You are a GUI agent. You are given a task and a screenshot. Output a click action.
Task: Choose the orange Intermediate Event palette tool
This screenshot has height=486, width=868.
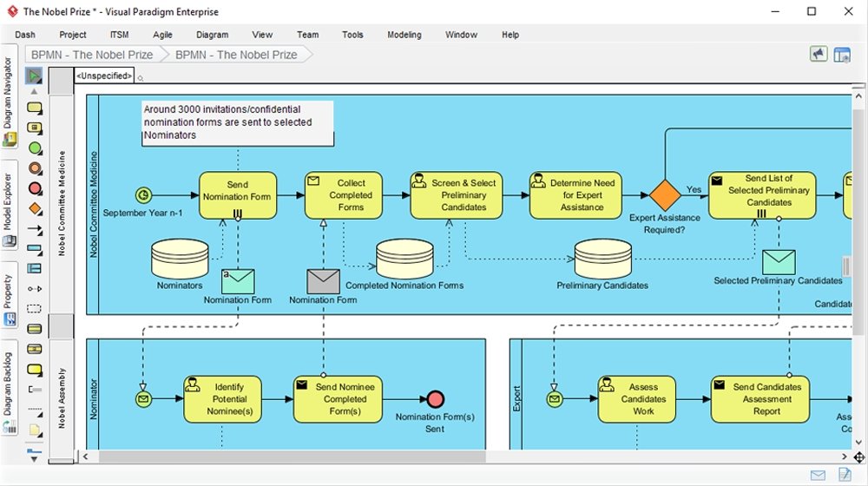[35, 168]
